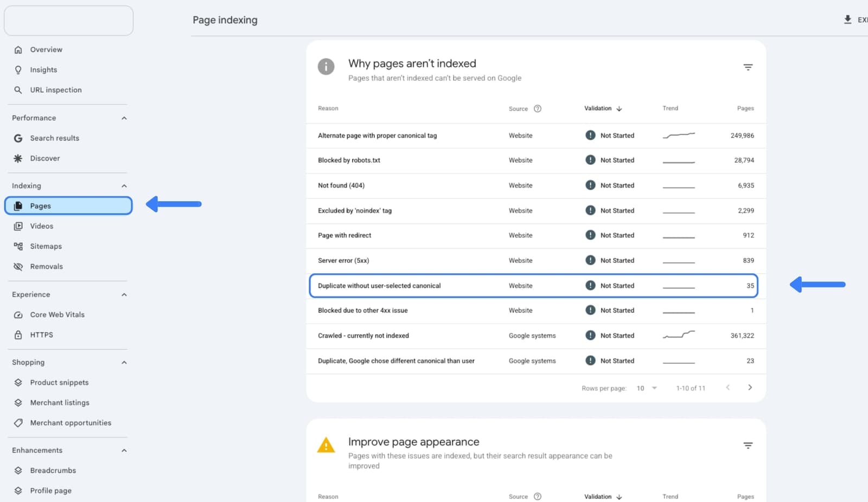Click the Export download icon
This screenshot has height=502, width=868.
(x=847, y=20)
